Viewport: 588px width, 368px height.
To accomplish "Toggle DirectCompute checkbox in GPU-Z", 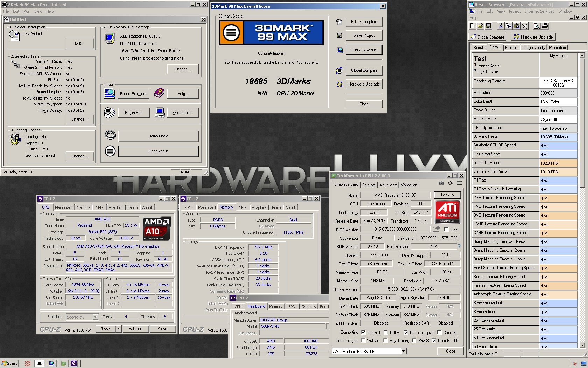I will click(406, 332).
